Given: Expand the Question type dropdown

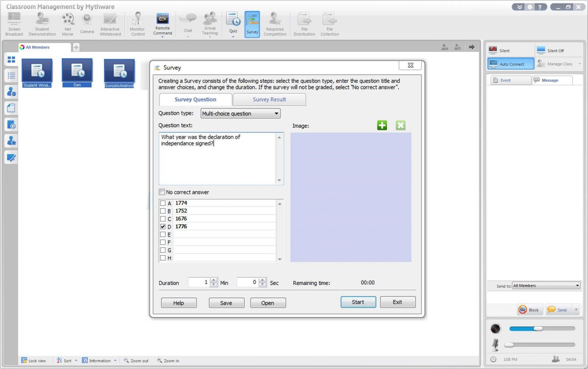Looking at the screenshot, I should pos(276,114).
